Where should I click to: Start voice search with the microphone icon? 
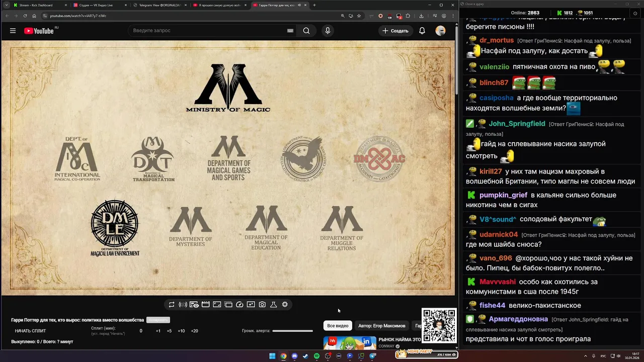(328, 31)
